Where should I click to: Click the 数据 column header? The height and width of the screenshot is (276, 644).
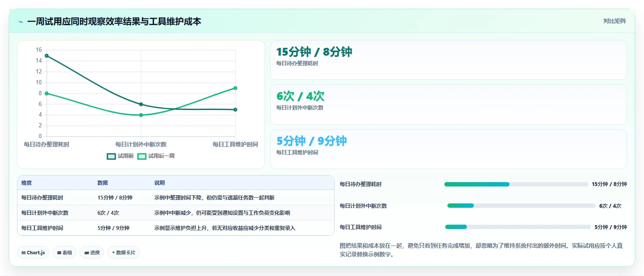point(103,183)
